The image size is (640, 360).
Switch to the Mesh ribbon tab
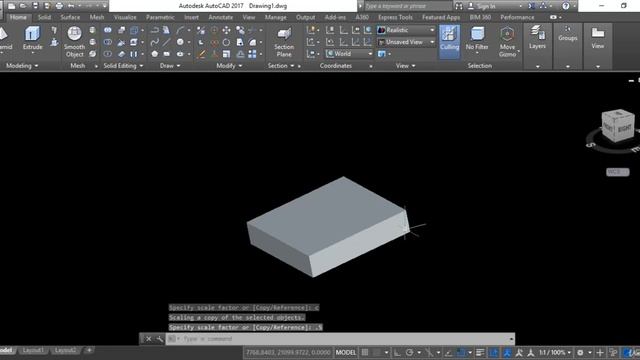(x=97, y=17)
